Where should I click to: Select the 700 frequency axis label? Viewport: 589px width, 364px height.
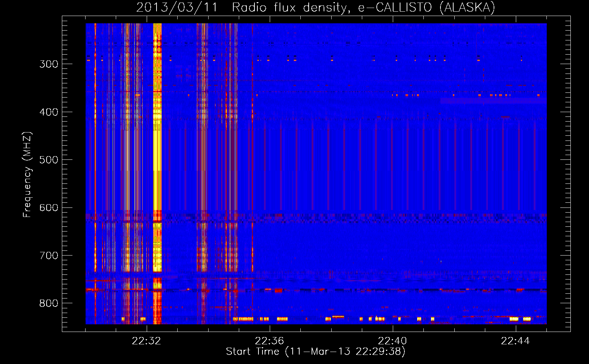coord(49,256)
